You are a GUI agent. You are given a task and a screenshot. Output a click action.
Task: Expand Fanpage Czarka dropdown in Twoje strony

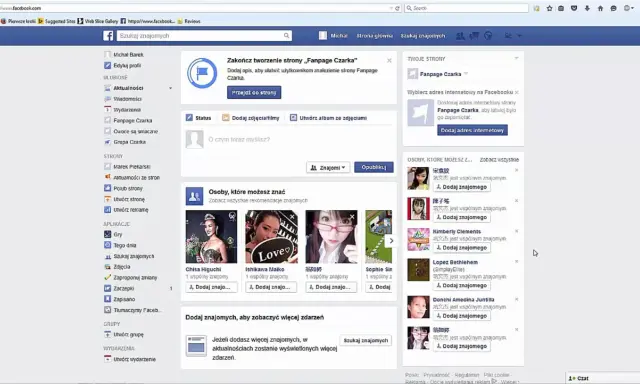tap(466, 74)
